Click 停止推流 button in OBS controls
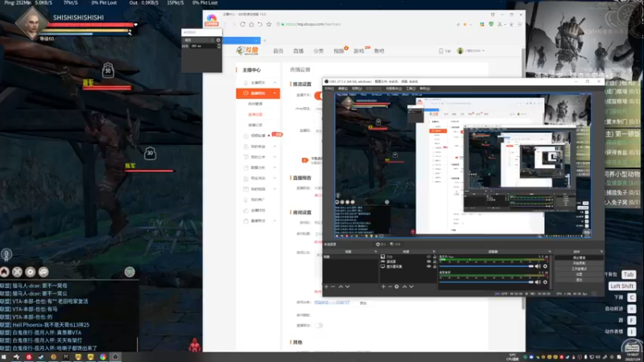Image resolution: width=644 pixels, height=362 pixels. point(579,257)
